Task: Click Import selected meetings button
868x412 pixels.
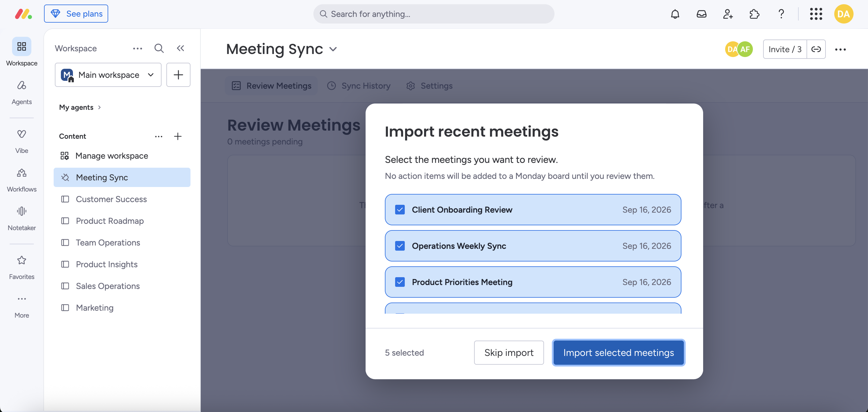Action: point(618,352)
